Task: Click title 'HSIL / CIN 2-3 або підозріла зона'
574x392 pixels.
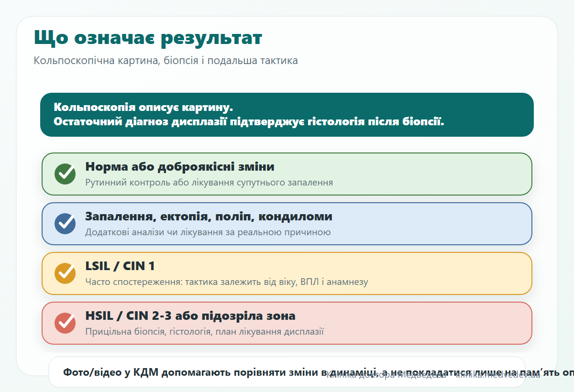Action: [x=190, y=316]
